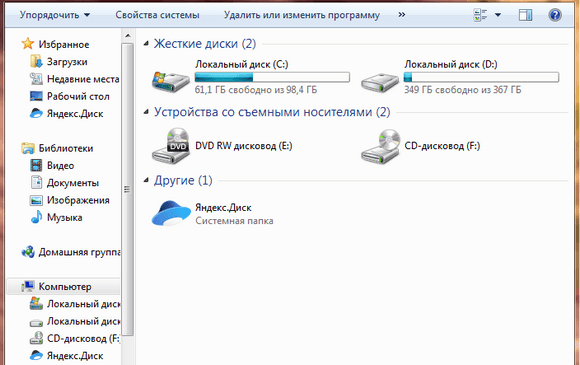Image resolution: width=580 pixels, height=365 pixels.
Task: Click the Недавние места icon
Action: (x=36, y=79)
